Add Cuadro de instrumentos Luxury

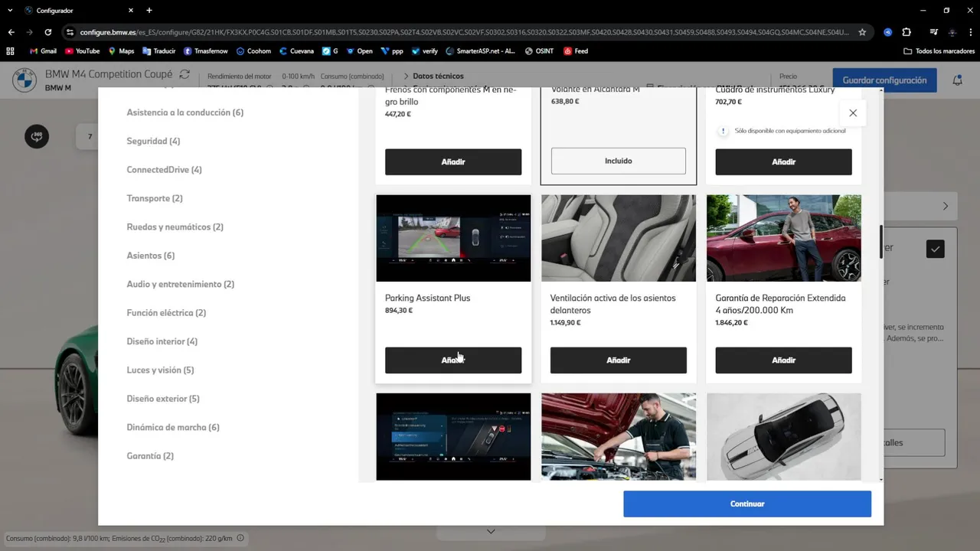783,162
